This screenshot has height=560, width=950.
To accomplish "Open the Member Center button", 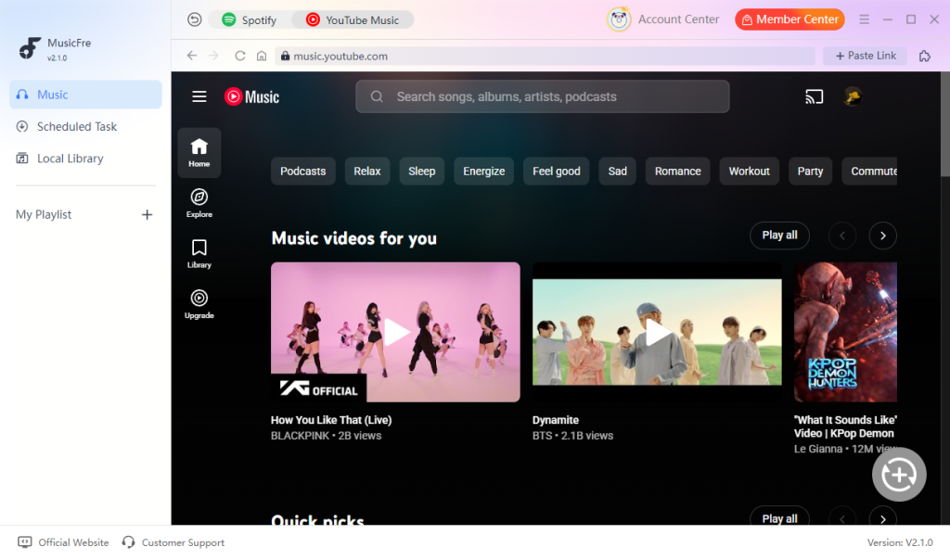I will click(790, 19).
